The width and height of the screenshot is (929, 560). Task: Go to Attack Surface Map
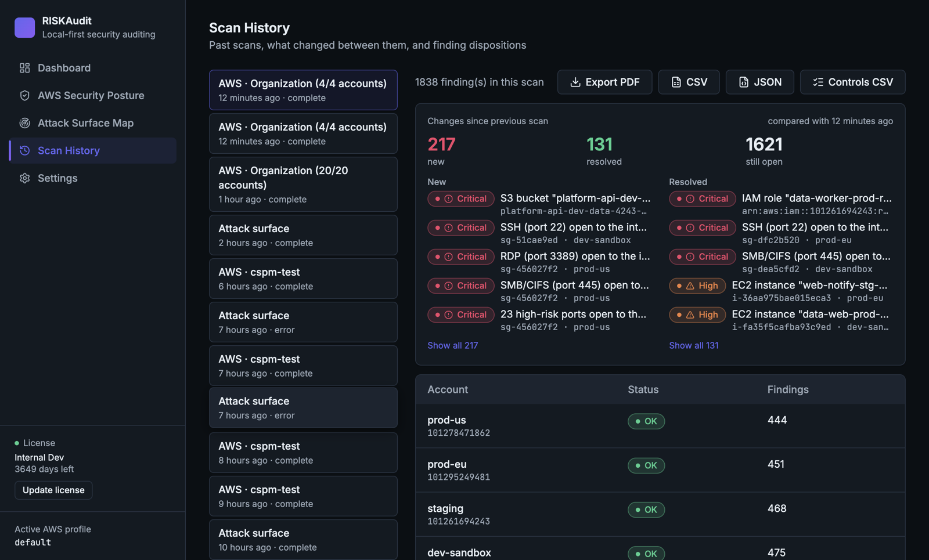point(93,123)
